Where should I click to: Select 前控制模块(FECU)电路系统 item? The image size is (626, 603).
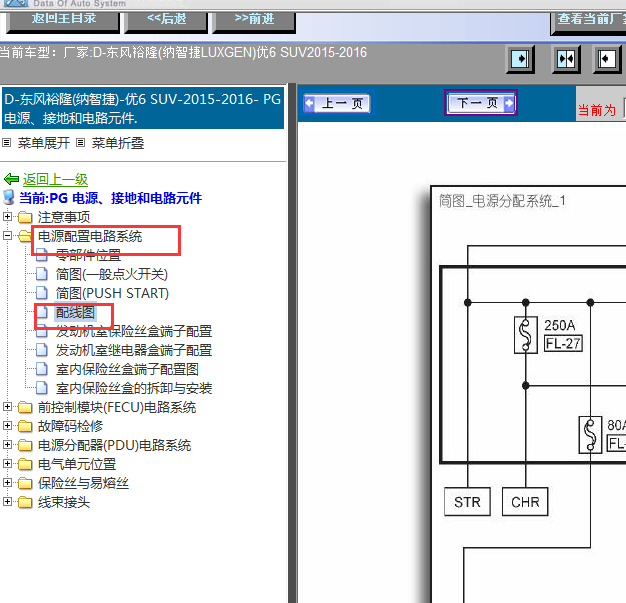[117, 407]
